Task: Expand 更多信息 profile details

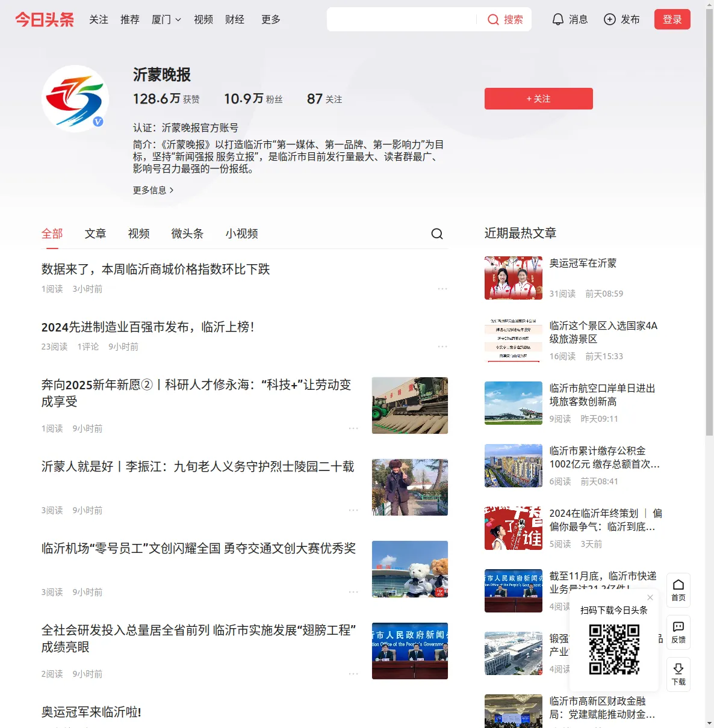Action: pos(154,190)
